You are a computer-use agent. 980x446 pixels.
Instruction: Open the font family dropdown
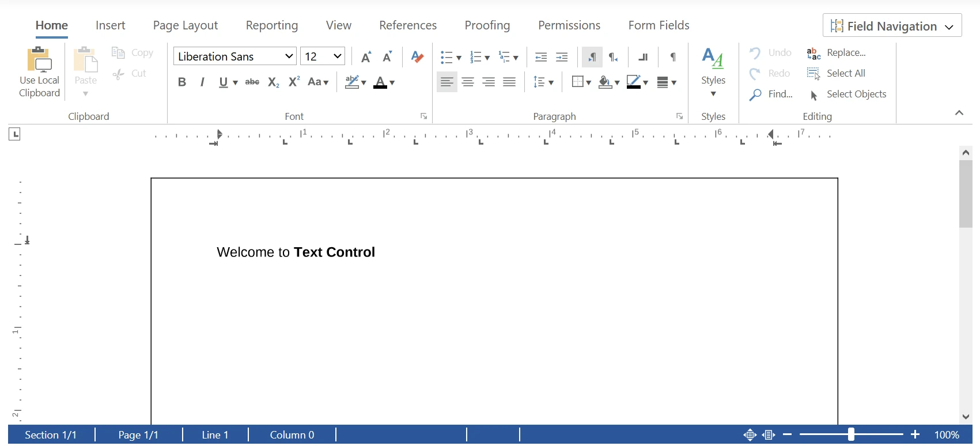click(x=289, y=56)
